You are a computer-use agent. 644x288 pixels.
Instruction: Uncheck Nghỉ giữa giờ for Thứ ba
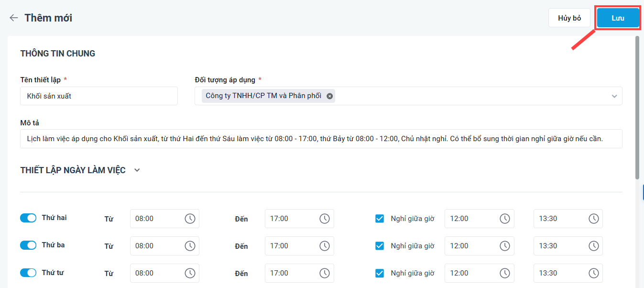380,246
